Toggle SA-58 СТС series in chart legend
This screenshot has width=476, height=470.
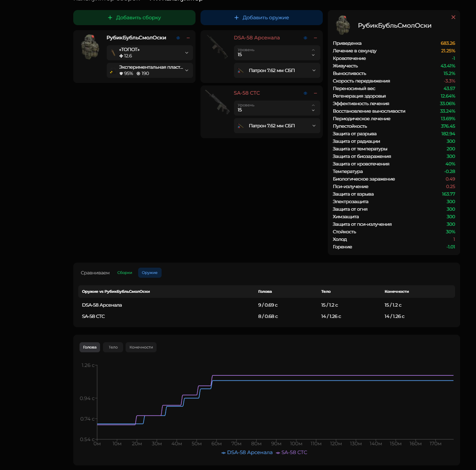[x=291, y=452]
